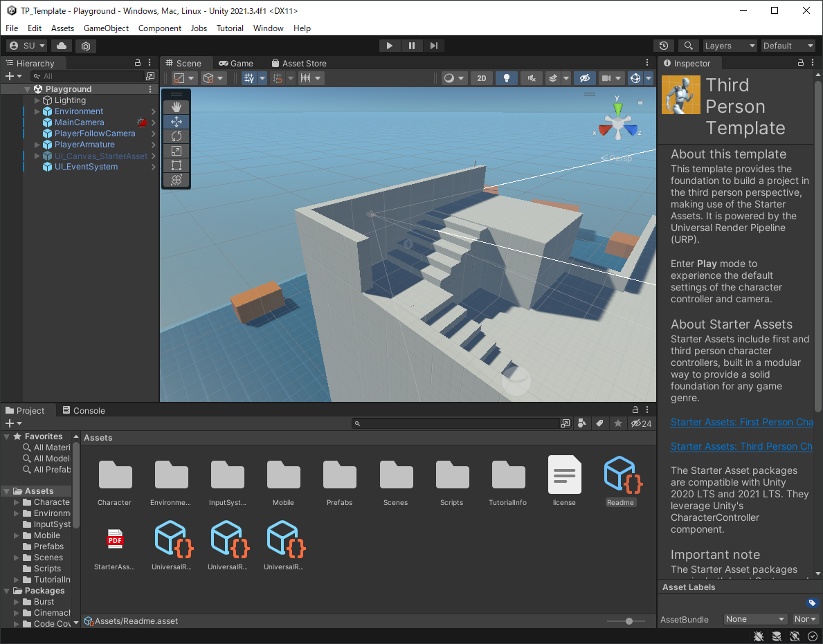Toggle scene lighting bulb button
This screenshot has width=823, height=644.
(x=506, y=78)
